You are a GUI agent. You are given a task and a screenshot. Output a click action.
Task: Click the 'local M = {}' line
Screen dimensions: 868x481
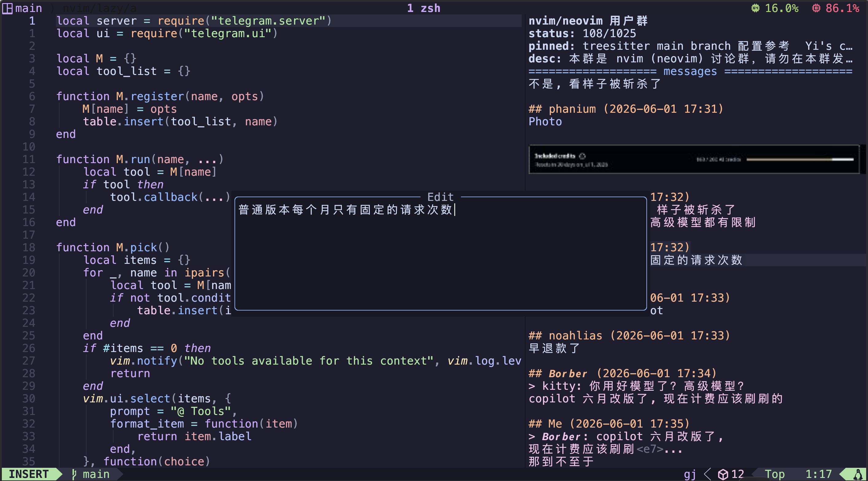[96, 59]
